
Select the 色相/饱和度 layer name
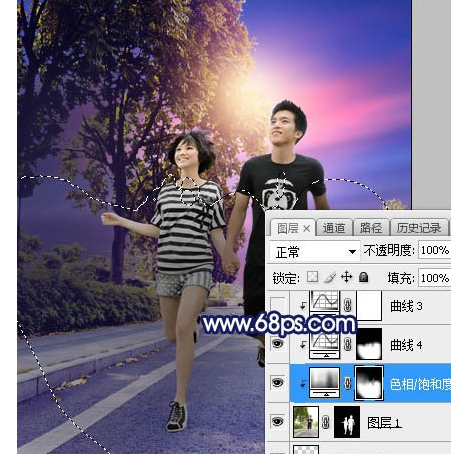click(x=420, y=384)
